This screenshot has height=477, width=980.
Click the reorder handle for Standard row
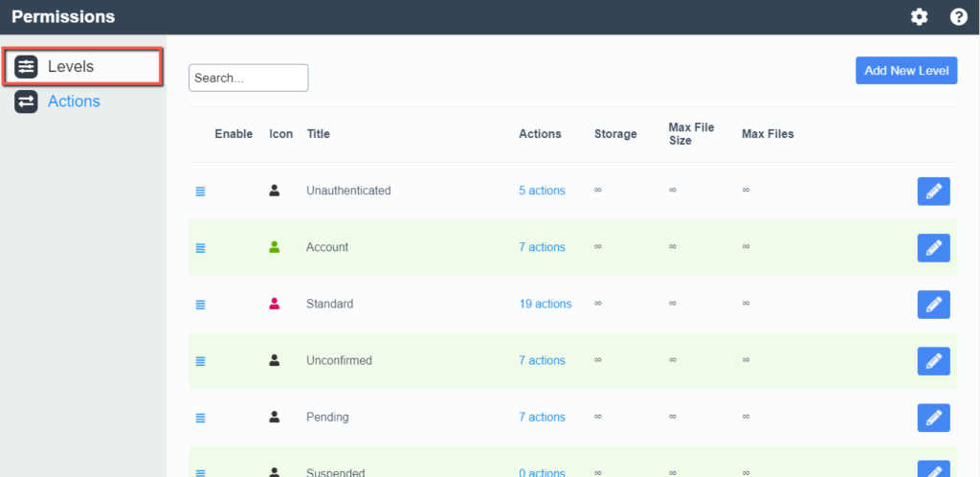pyautogui.click(x=200, y=305)
